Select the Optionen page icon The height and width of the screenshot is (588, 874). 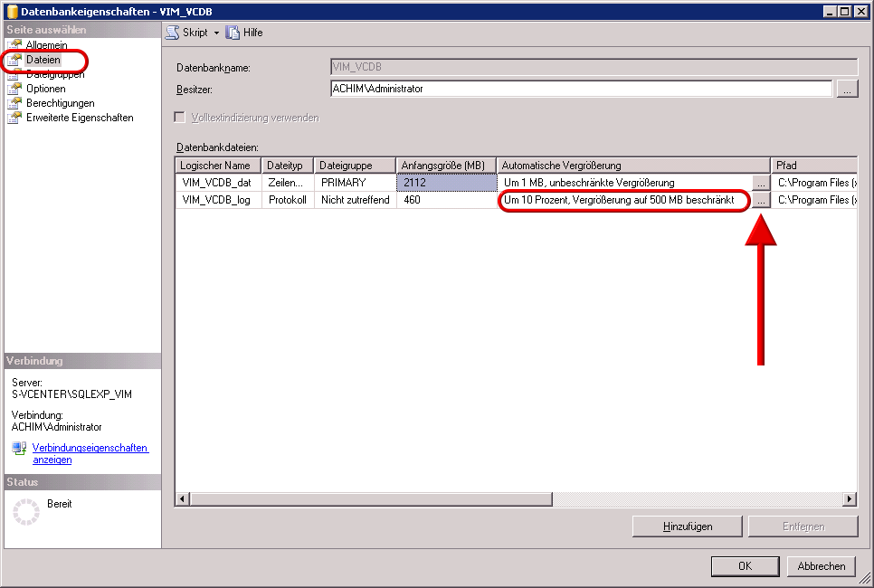coord(14,89)
